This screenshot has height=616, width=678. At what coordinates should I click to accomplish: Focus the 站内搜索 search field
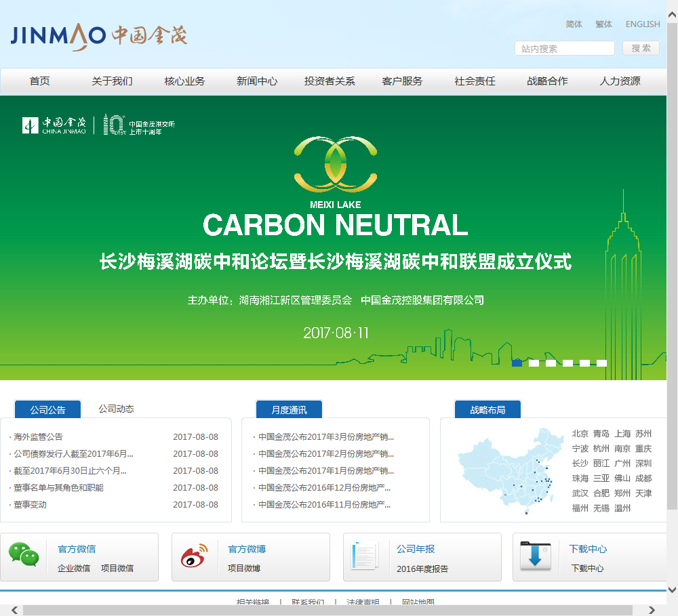tap(565, 48)
